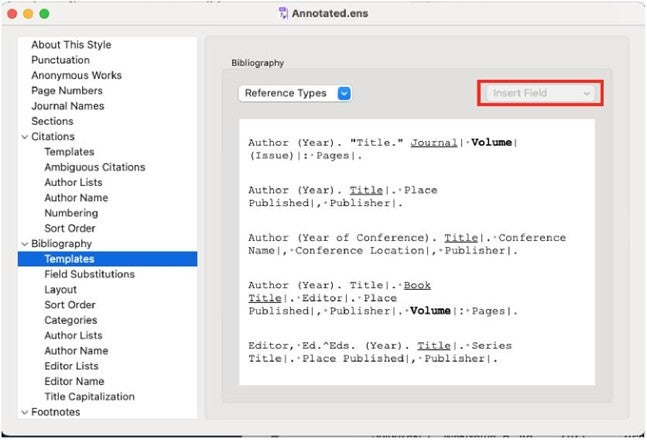
Task: Open Author Name under Bibliography
Action: click(x=76, y=350)
